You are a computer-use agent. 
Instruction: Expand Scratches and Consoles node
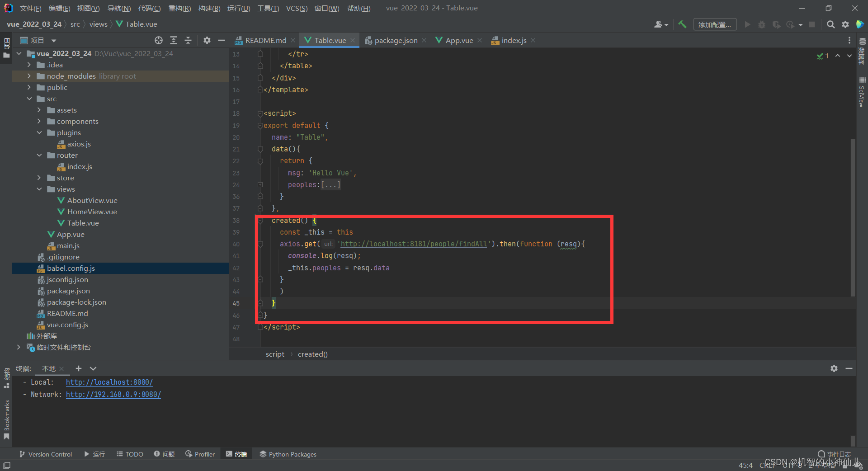coord(19,347)
